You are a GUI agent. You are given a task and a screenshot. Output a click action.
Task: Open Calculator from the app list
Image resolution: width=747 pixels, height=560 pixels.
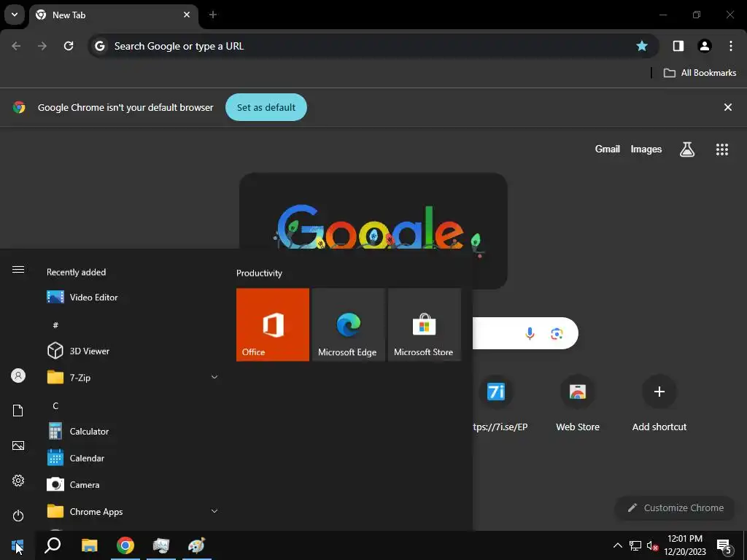[x=132, y=432]
